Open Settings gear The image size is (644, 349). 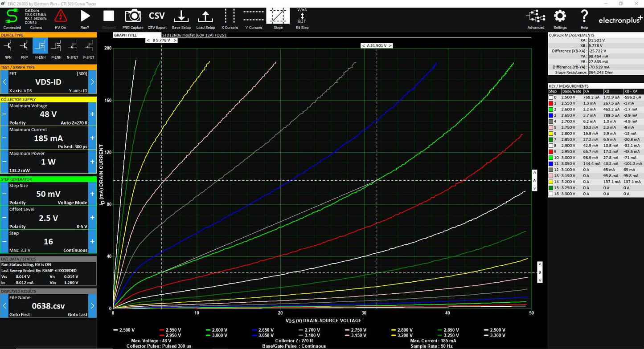point(560,16)
